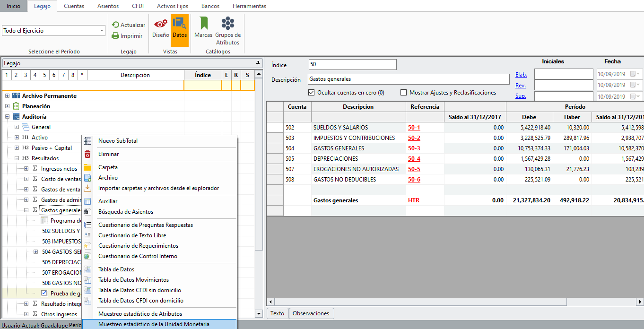Click the Índice input field
This screenshot has width=644, height=329.
click(352, 65)
